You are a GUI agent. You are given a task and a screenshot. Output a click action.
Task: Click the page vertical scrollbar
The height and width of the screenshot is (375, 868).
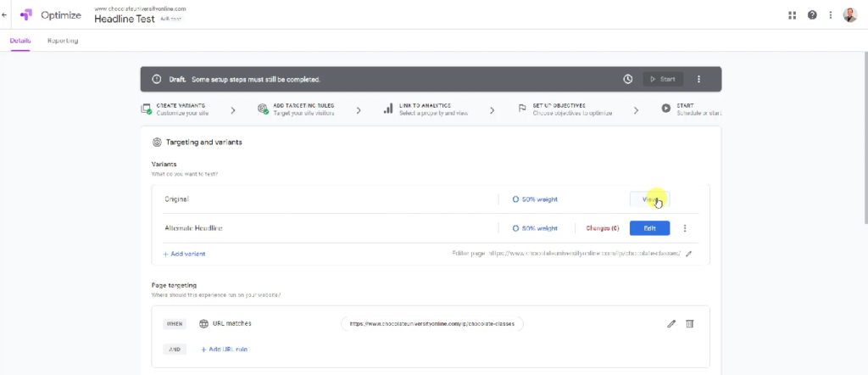(865, 138)
